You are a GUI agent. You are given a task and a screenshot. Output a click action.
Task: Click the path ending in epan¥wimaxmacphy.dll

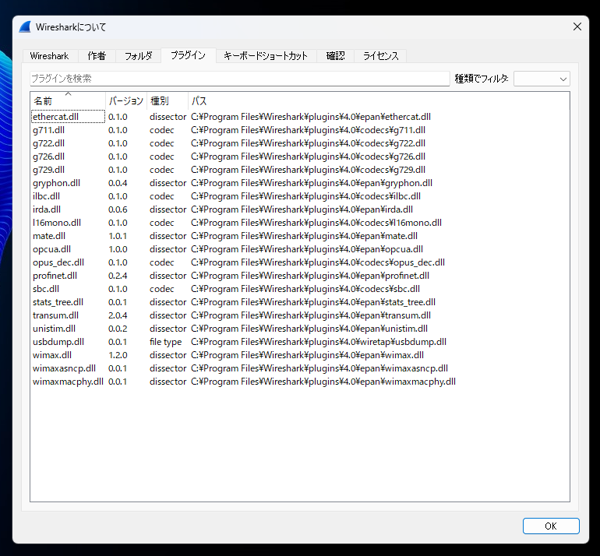[323, 382]
